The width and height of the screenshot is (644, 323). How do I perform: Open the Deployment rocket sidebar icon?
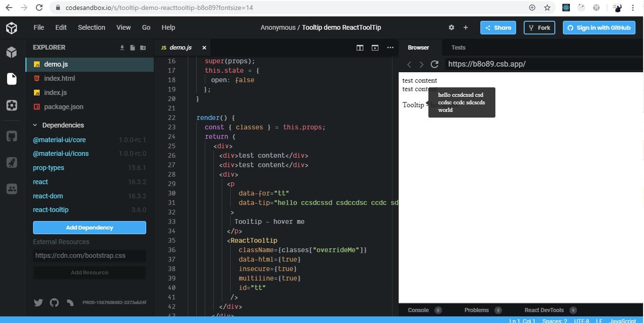pos(12,163)
